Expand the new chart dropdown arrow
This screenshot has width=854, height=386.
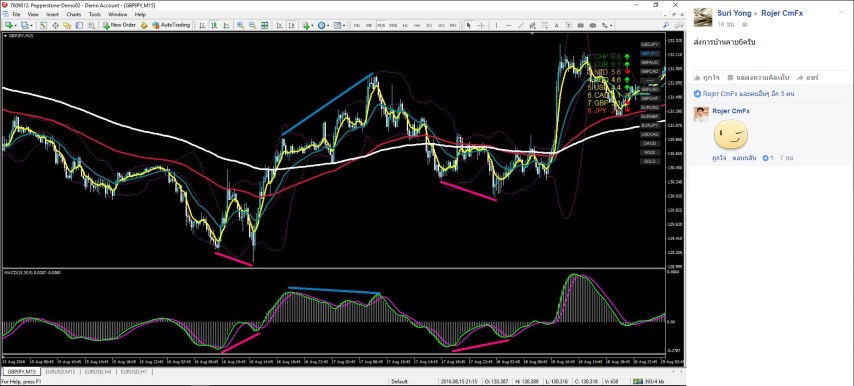[16, 26]
